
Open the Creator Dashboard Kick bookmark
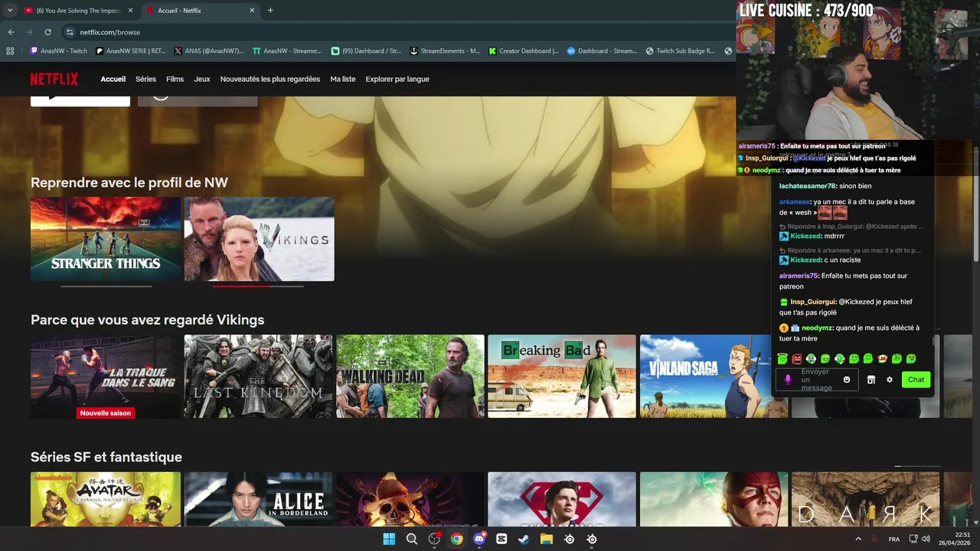point(524,51)
